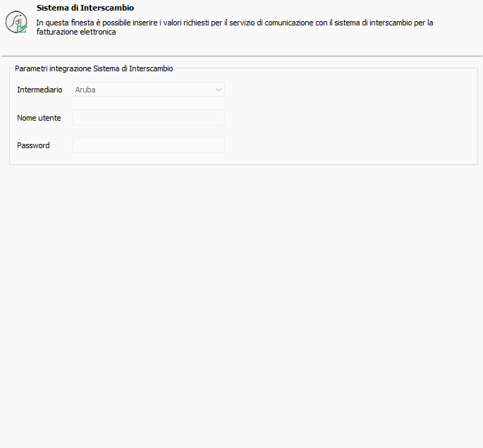Select the Aruba value in Intermediario box
Image resolution: width=483 pixels, height=448 pixels.
pos(85,90)
